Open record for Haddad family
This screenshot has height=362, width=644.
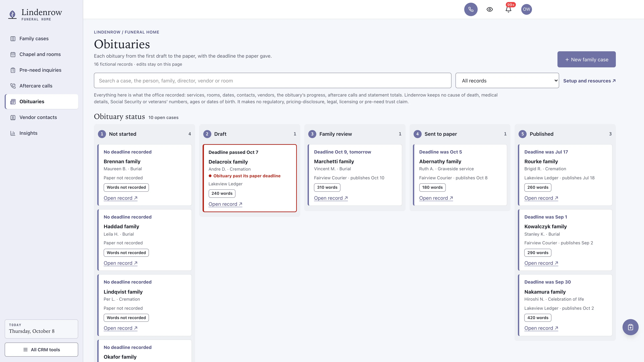point(121,263)
